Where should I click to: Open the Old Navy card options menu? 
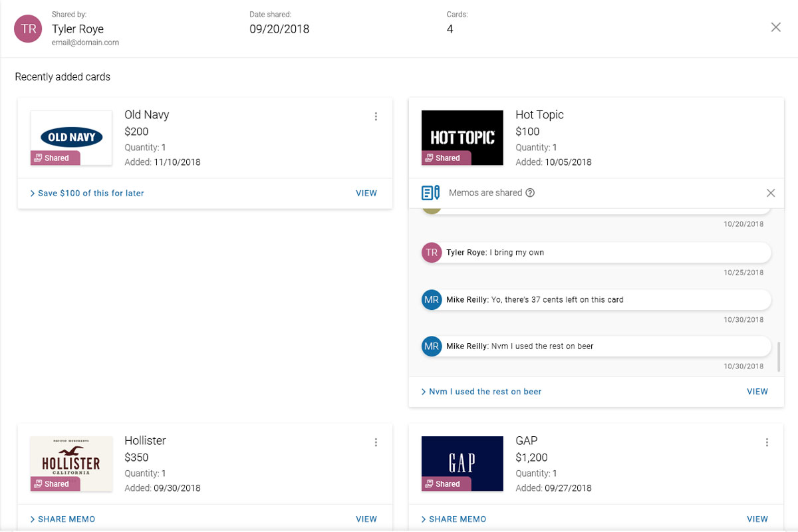tap(376, 116)
